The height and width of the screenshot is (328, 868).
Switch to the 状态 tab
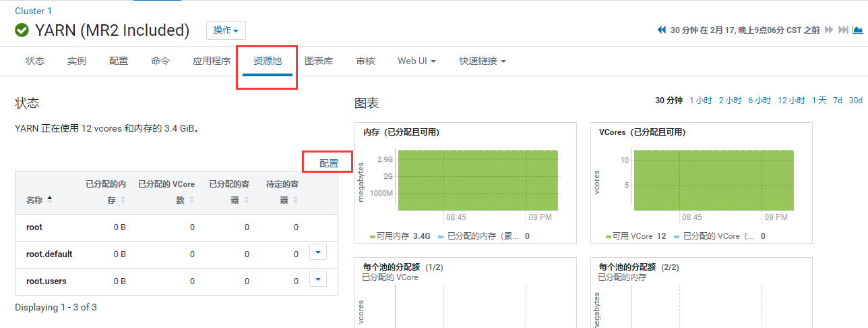click(35, 61)
